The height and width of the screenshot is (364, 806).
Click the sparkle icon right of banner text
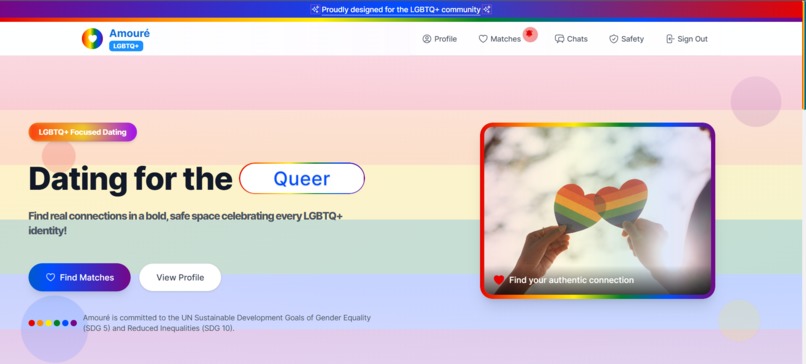tap(486, 9)
